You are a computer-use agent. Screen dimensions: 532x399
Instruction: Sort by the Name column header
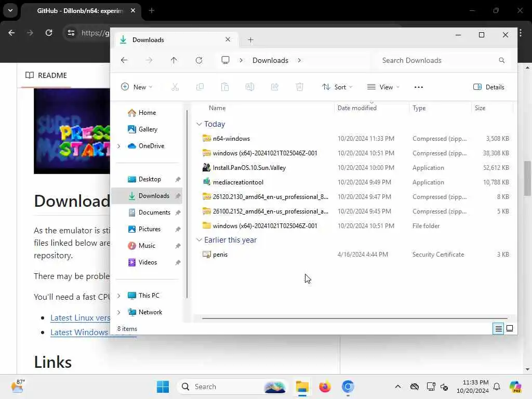pyautogui.click(x=217, y=108)
